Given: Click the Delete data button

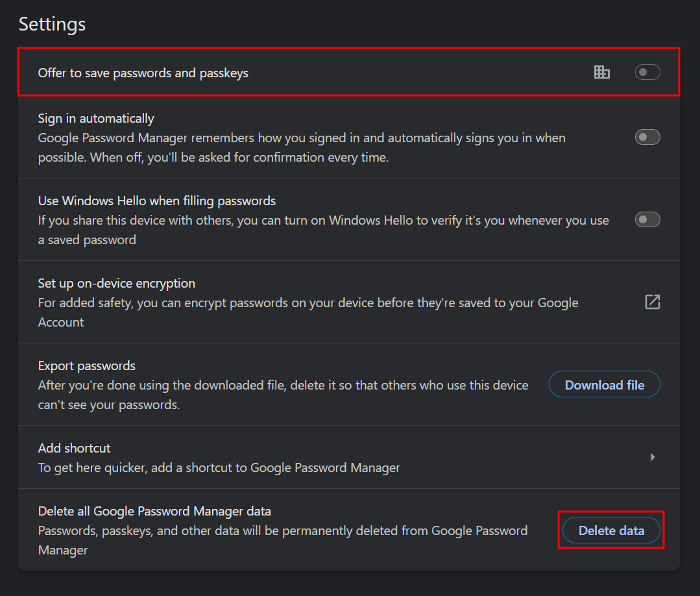Looking at the screenshot, I should coord(611,530).
